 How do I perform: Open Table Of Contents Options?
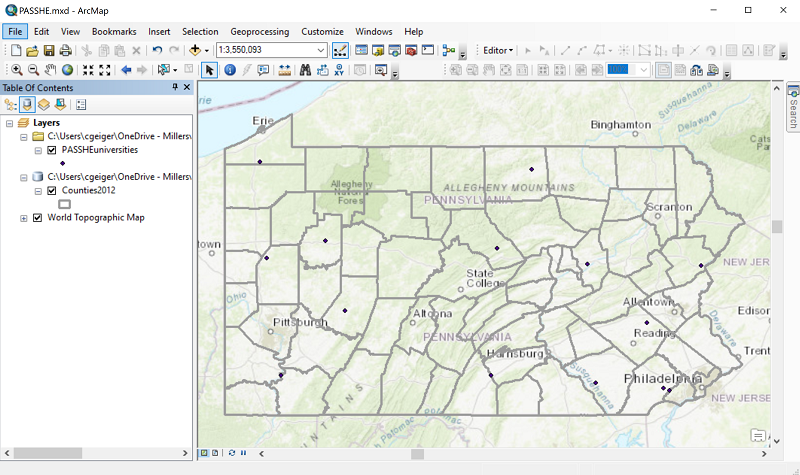tap(81, 105)
